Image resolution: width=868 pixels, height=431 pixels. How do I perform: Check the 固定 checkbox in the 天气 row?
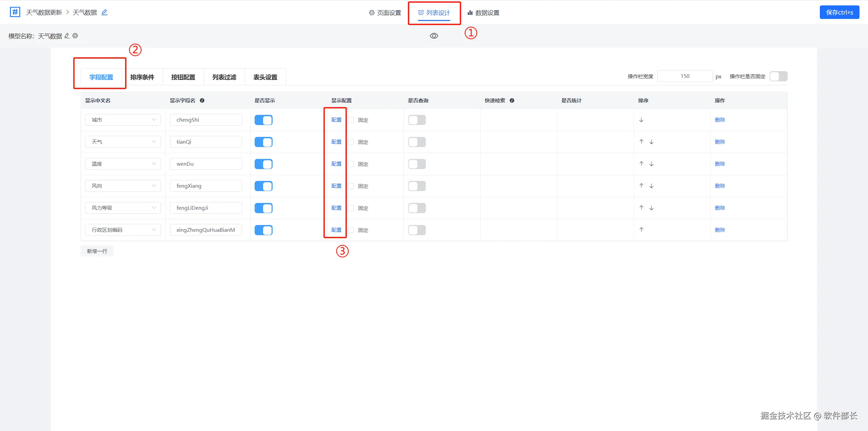(x=351, y=142)
